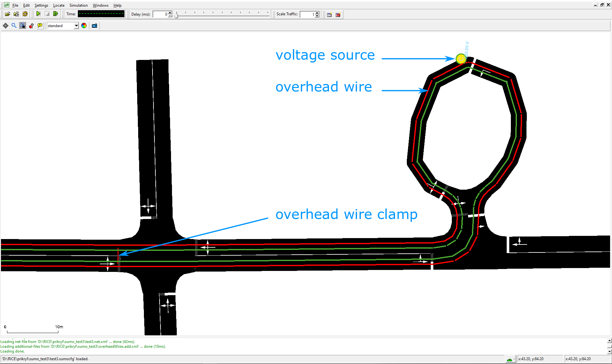Viewport: 612px width, 364px height.
Task: Perform a single simulation step
Action: click(x=56, y=14)
